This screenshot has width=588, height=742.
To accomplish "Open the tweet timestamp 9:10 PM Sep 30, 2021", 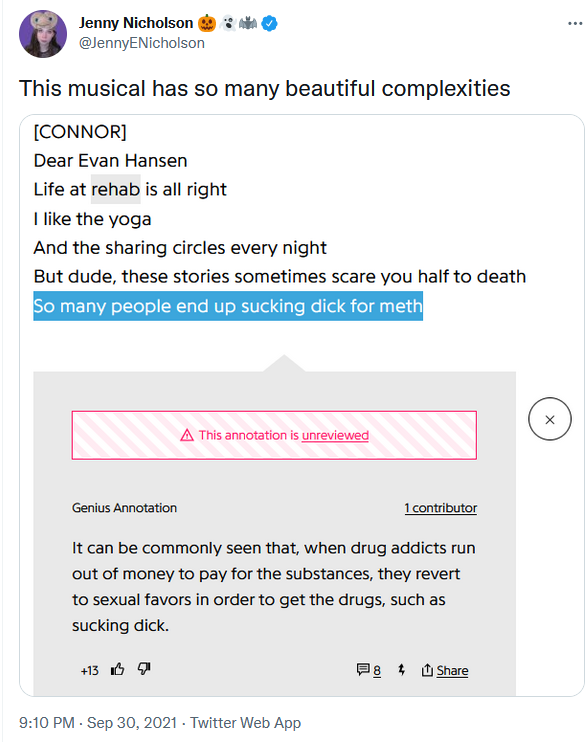I will (x=98, y=723).
